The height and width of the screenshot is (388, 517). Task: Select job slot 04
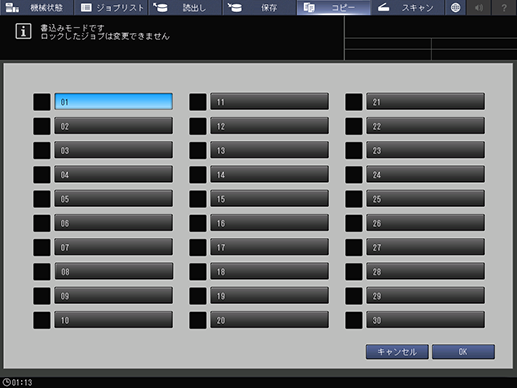[x=113, y=174]
